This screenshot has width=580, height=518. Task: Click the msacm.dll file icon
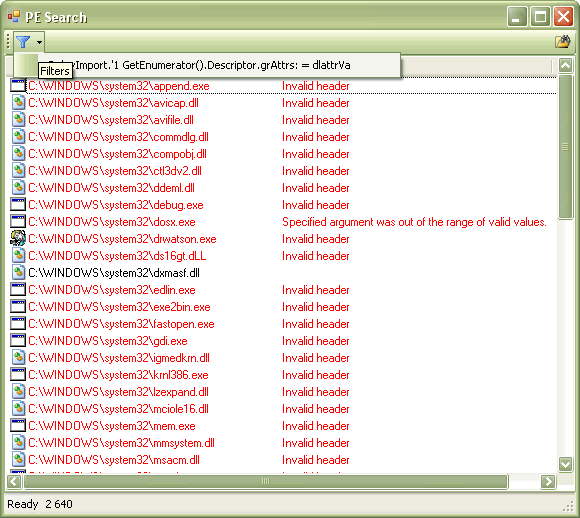(18, 460)
